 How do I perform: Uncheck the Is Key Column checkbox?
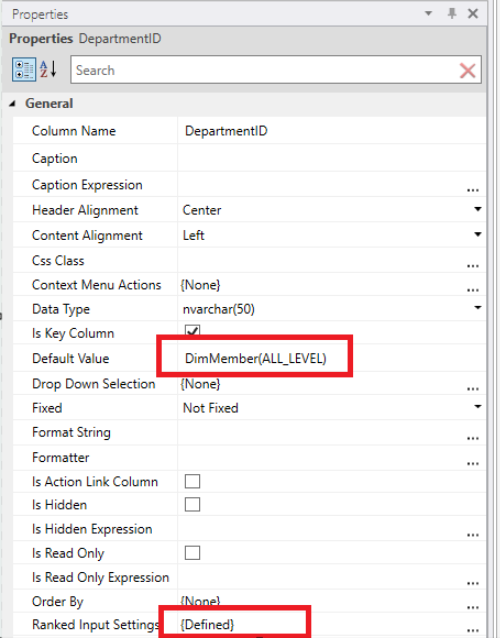pyautogui.click(x=192, y=331)
